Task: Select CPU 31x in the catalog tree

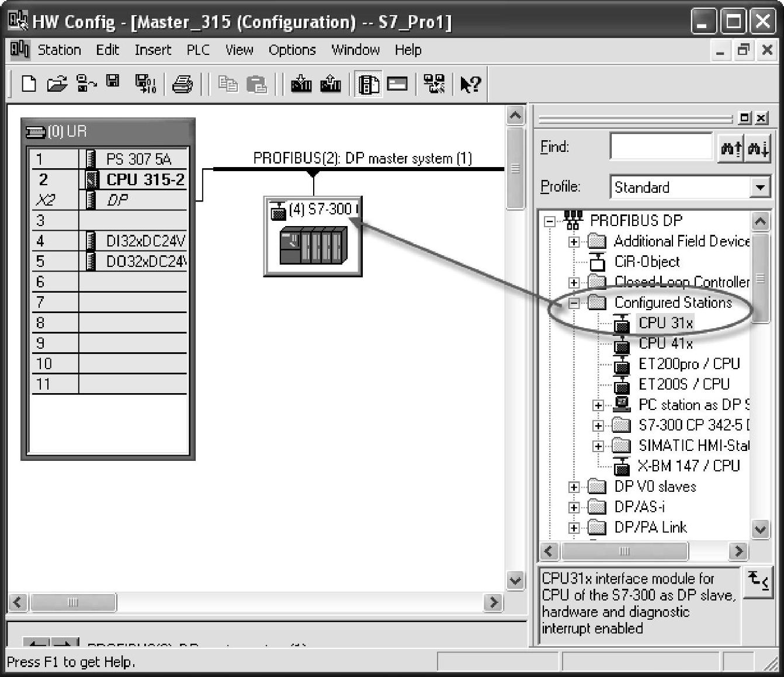Action: click(665, 323)
